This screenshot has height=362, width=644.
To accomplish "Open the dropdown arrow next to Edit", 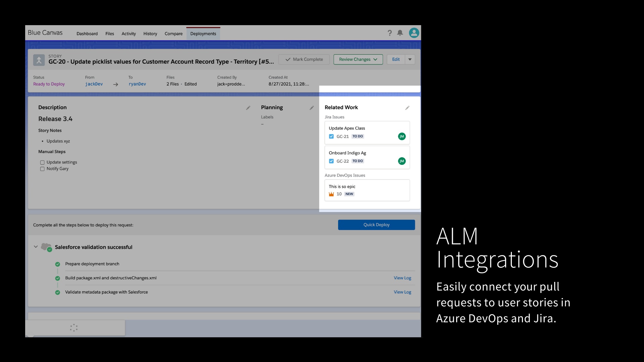I will click(x=410, y=59).
